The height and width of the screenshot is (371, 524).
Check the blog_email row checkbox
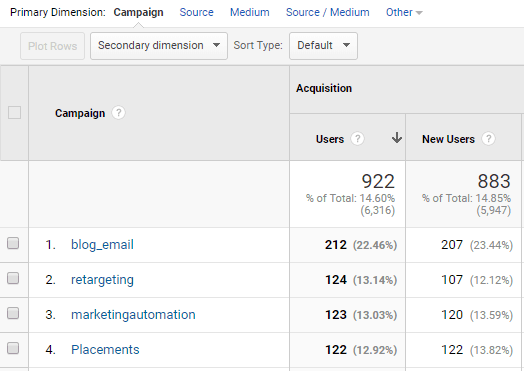[13, 243]
